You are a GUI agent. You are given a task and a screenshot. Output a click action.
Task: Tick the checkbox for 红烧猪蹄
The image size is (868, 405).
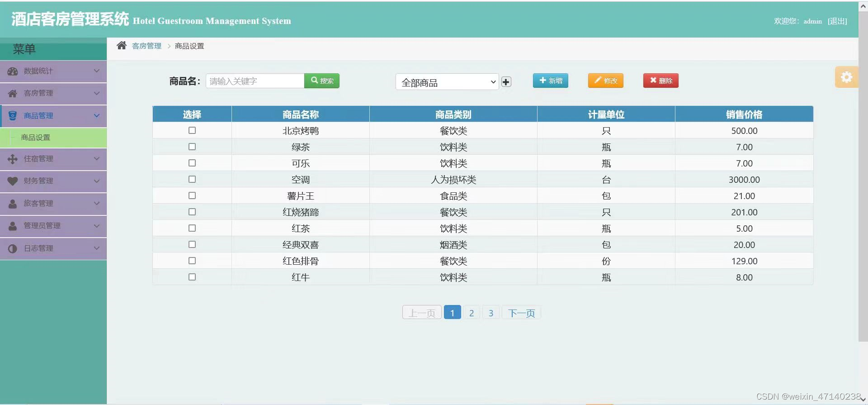tap(192, 212)
